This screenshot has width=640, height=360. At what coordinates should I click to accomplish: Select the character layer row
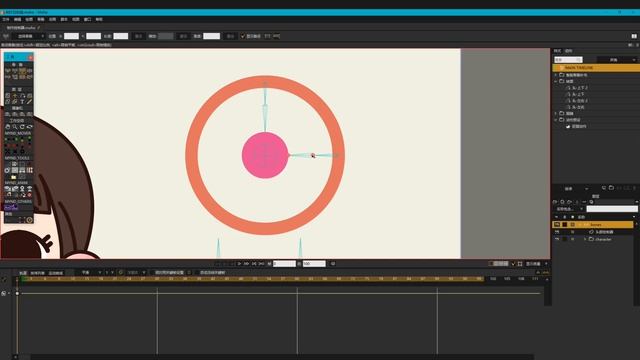click(x=593, y=239)
